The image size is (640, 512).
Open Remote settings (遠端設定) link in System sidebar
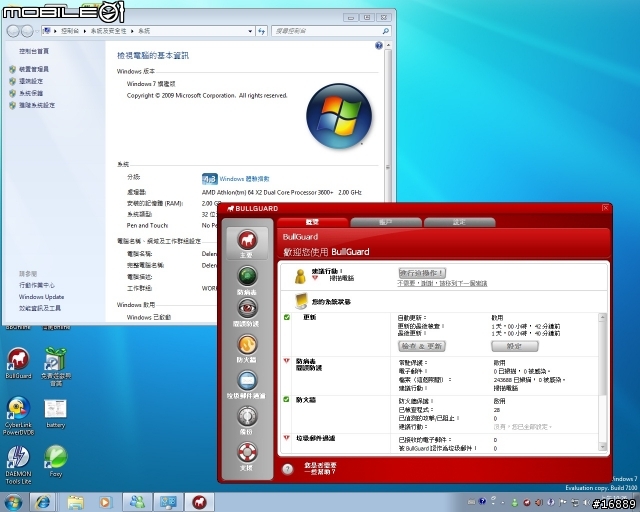tap(31, 81)
